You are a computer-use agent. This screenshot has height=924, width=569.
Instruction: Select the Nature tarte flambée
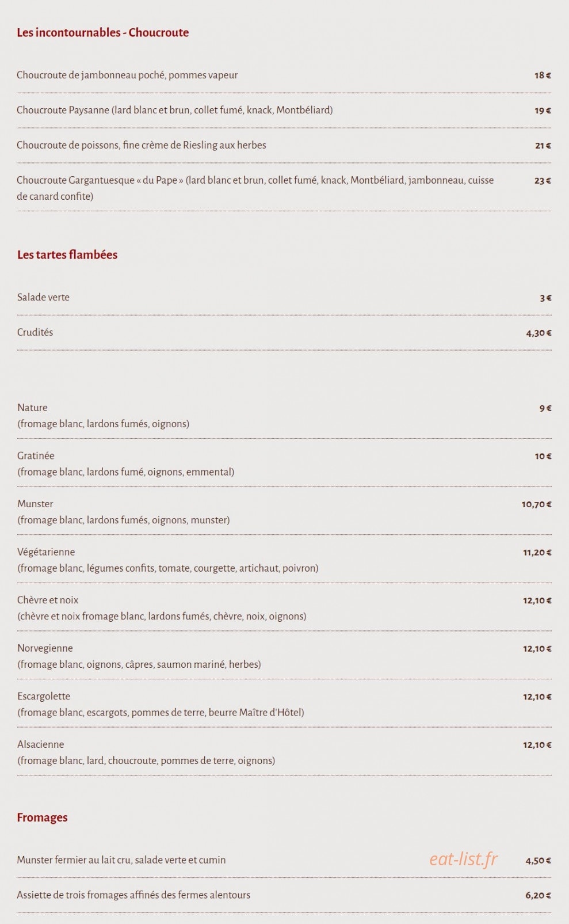click(x=284, y=416)
